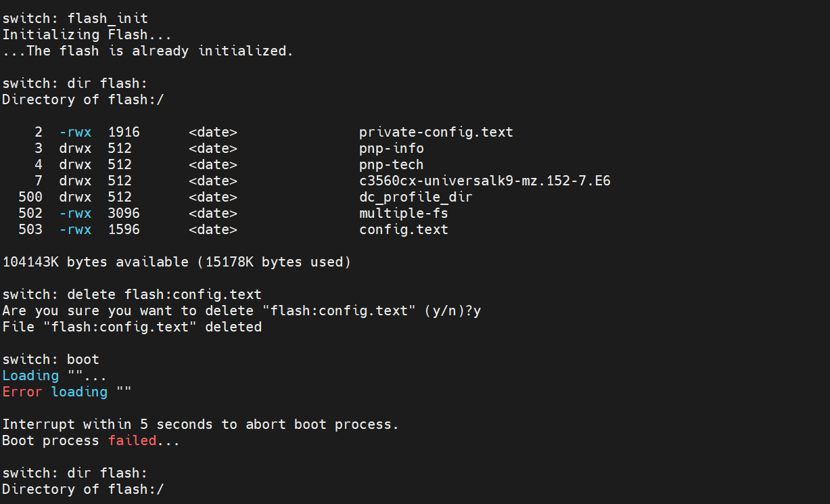Click -rwx permissions of private-config.text
This screenshot has width=830, height=504.
[75, 132]
